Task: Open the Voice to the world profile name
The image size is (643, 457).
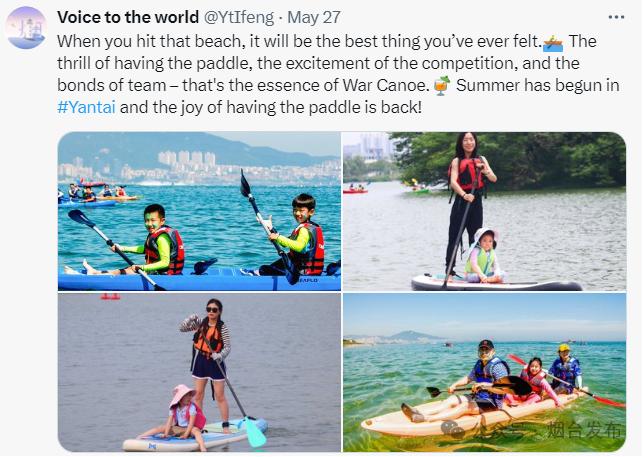Action: 128,17
